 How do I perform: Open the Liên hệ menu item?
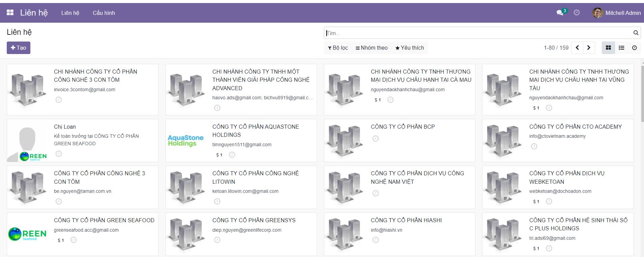(70, 13)
